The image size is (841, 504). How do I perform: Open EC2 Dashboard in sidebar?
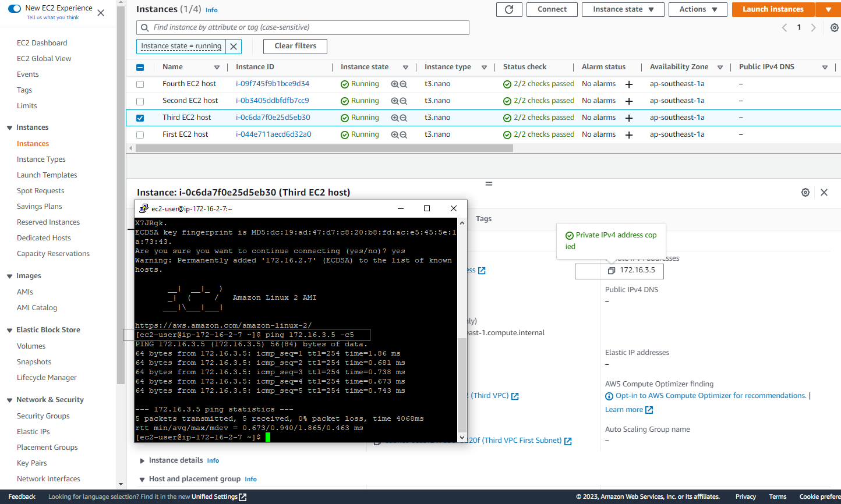pyautogui.click(x=42, y=43)
